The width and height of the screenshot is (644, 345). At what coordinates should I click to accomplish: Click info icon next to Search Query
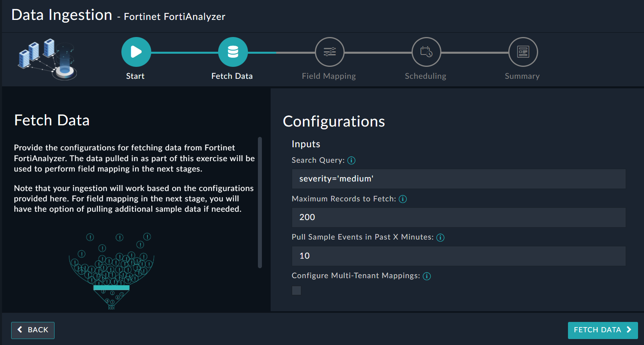pos(351,160)
